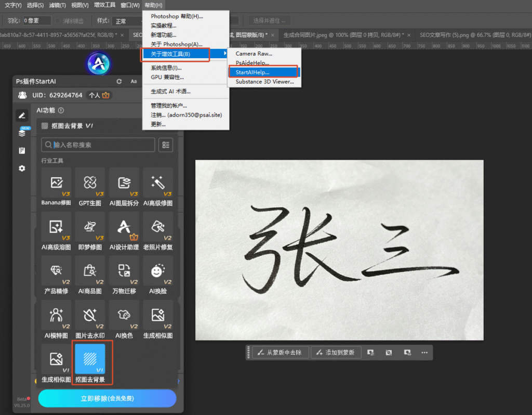Image resolution: width=532 pixels, height=415 pixels.
Task: Click 选择并遮住 button
Action: coord(270,21)
